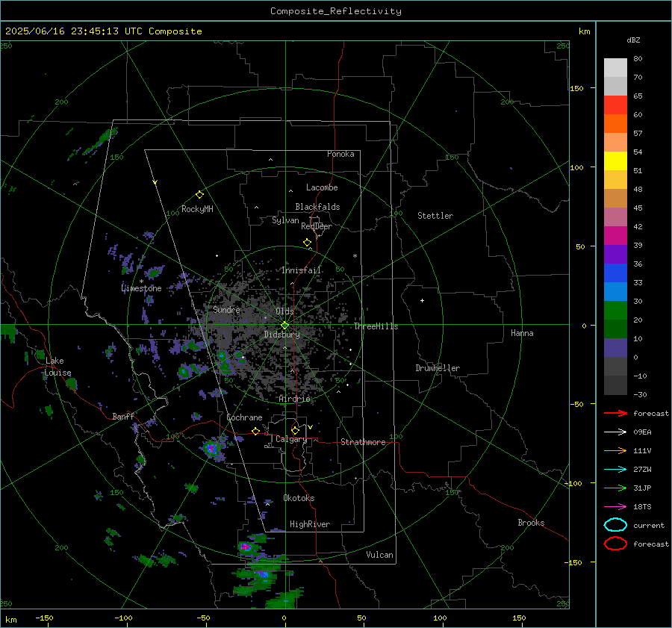
Task: Select the yellow diamond marker under Cochrane
Action: point(255,431)
